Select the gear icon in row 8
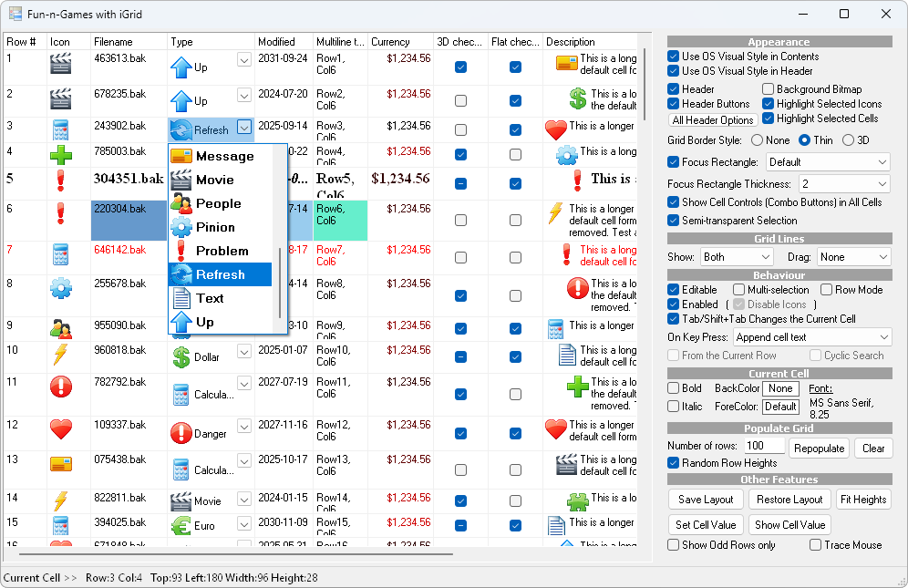Viewport: 908px width, 588px height. click(x=60, y=288)
